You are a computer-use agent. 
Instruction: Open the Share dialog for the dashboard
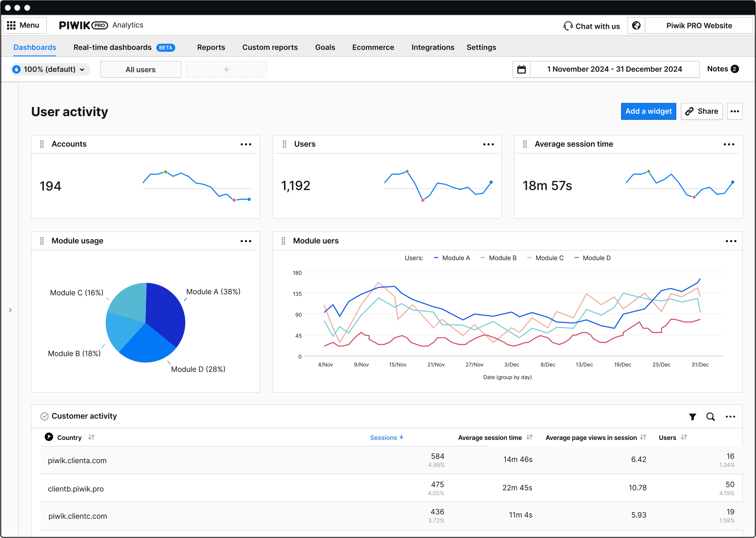pos(701,111)
